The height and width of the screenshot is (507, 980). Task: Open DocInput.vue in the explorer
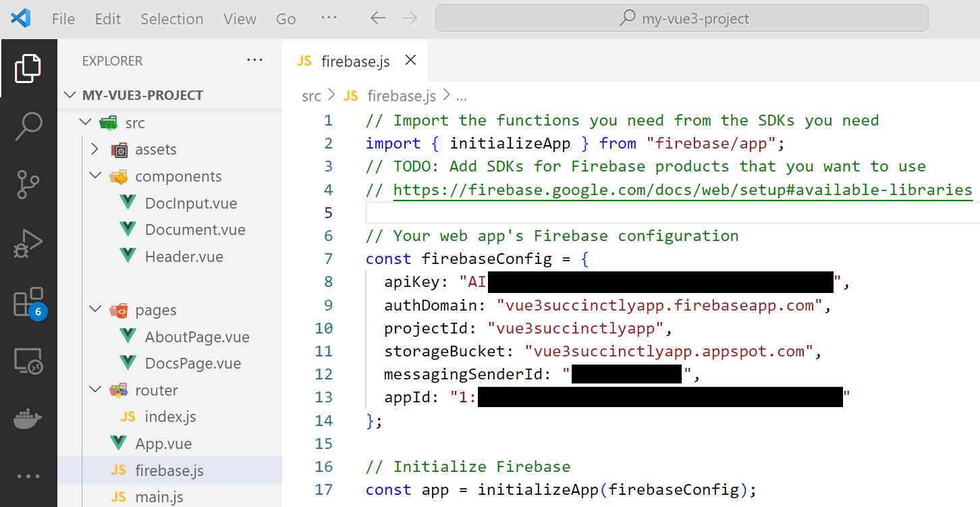(x=191, y=203)
